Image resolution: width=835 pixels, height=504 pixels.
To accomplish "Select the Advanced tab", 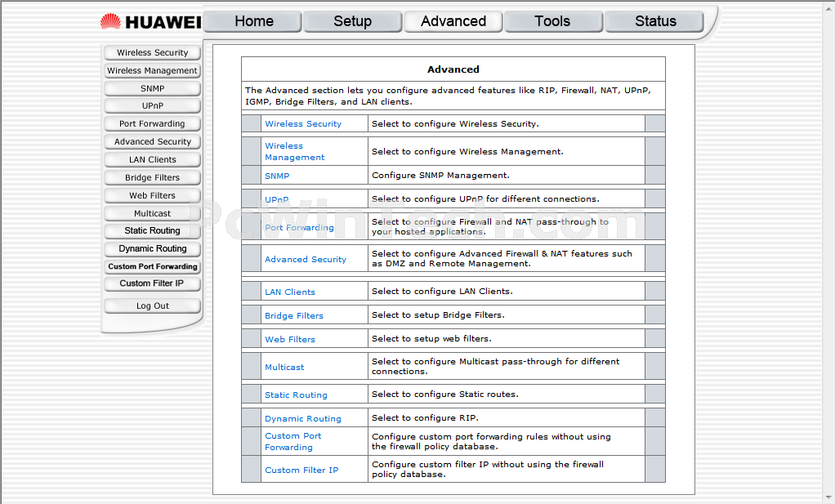I will pos(453,21).
